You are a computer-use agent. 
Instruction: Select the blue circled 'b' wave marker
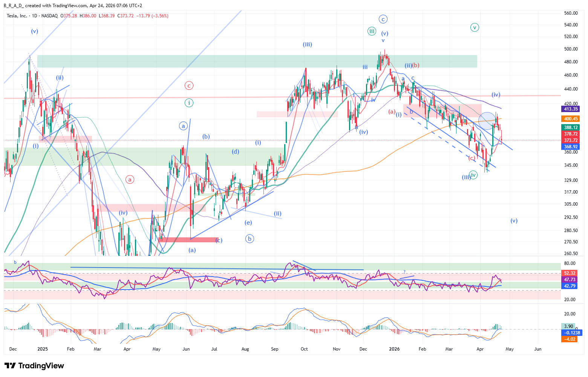pos(249,239)
